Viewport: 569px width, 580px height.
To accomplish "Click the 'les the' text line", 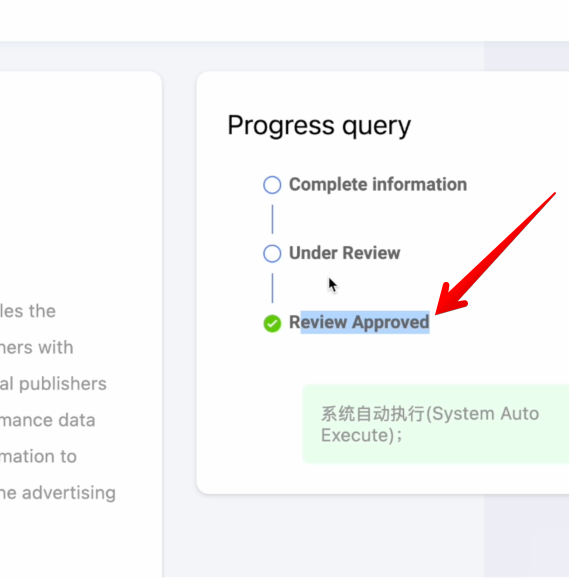I will (x=28, y=311).
